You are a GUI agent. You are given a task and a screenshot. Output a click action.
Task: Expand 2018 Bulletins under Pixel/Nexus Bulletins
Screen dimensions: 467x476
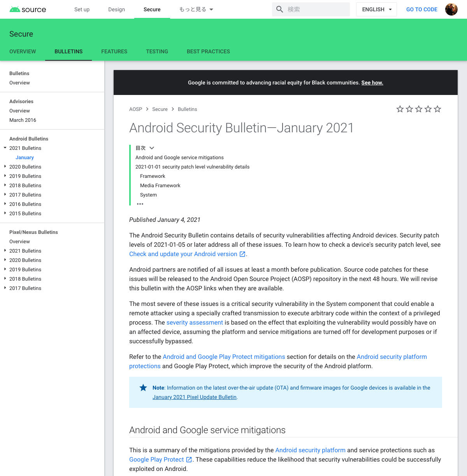[x=5, y=279]
